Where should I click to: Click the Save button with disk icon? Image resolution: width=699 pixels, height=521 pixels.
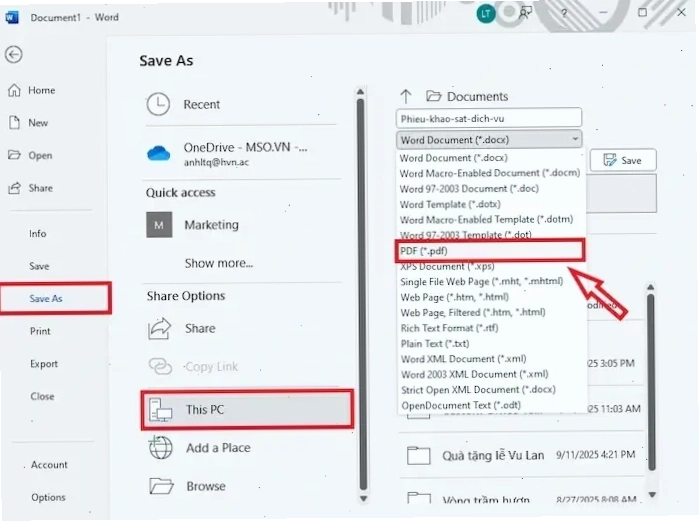623,160
